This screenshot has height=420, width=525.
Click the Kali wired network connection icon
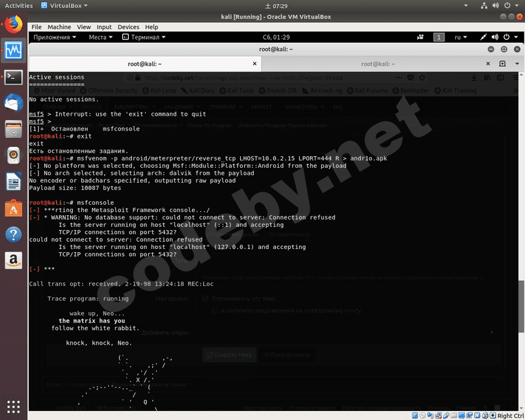tap(483, 37)
